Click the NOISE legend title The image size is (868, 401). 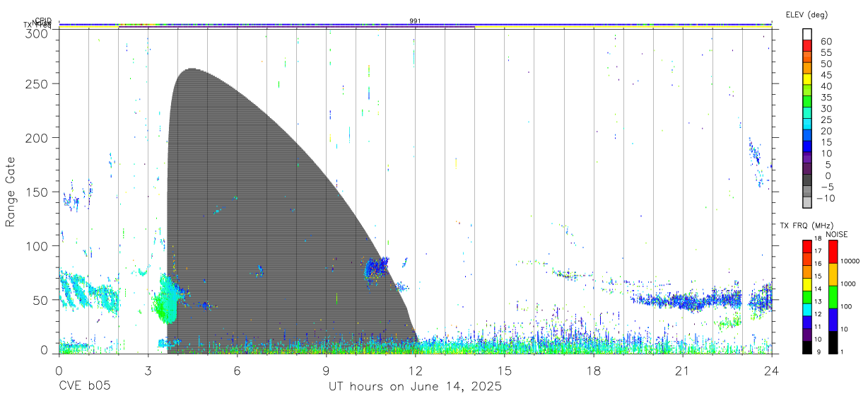(x=836, y=234)
